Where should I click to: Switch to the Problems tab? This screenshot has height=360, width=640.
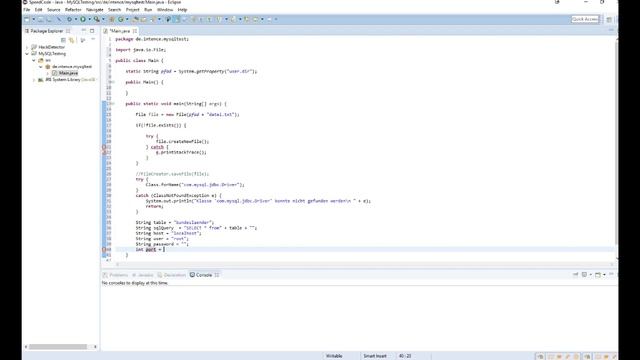116,275
